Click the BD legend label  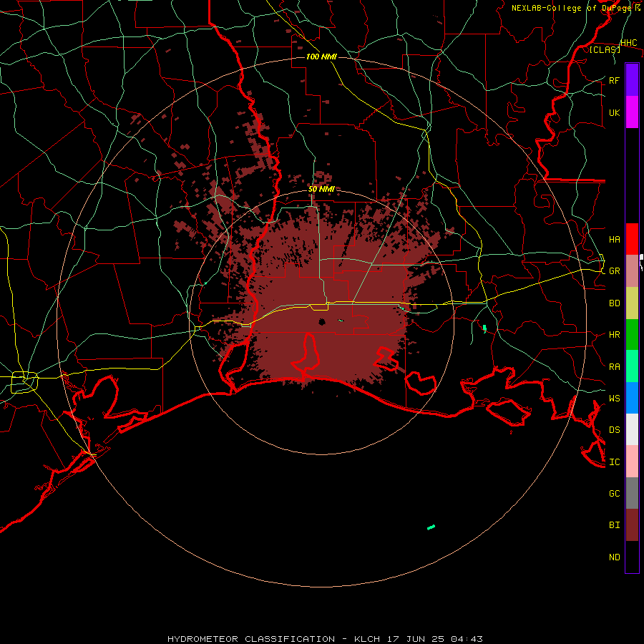point(614,303)
